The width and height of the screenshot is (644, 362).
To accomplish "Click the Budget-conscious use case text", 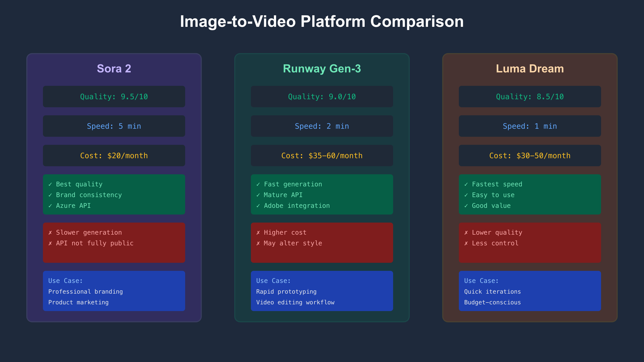I will [492, 302].
